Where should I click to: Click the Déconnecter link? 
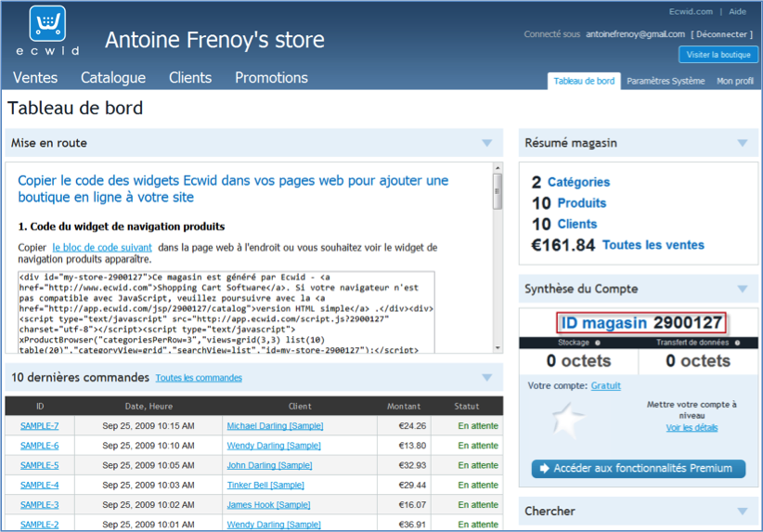coord(721,34)
